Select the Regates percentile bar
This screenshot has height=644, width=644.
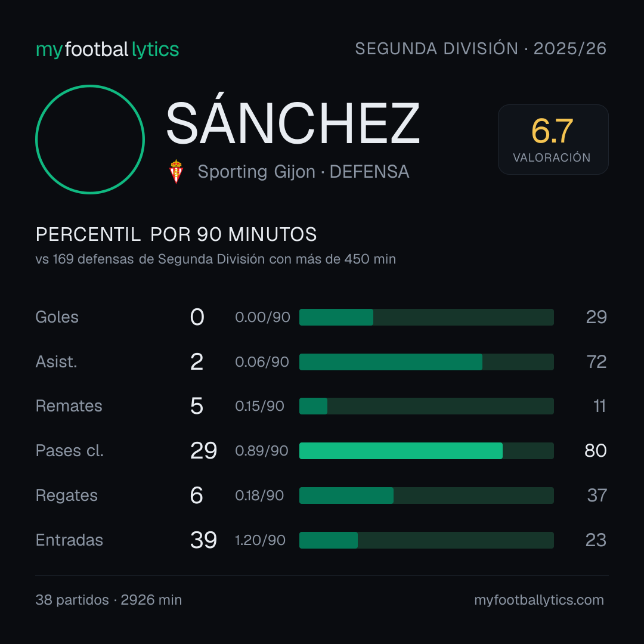coord(426,496)
